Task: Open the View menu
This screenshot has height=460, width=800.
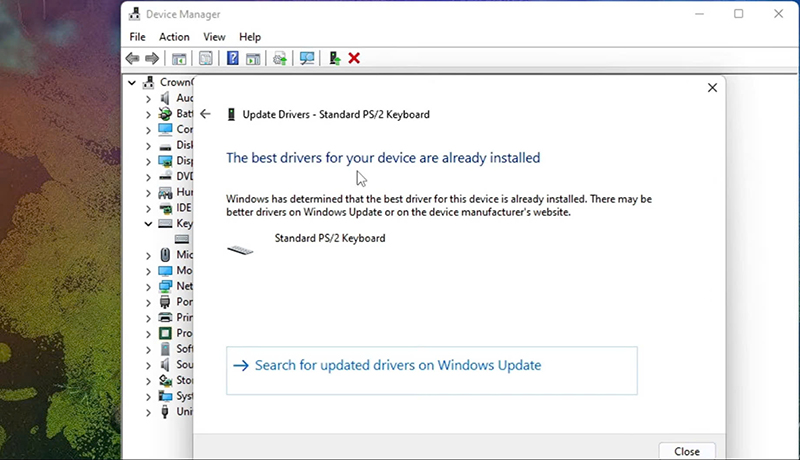Action: (x=214, y=37)
